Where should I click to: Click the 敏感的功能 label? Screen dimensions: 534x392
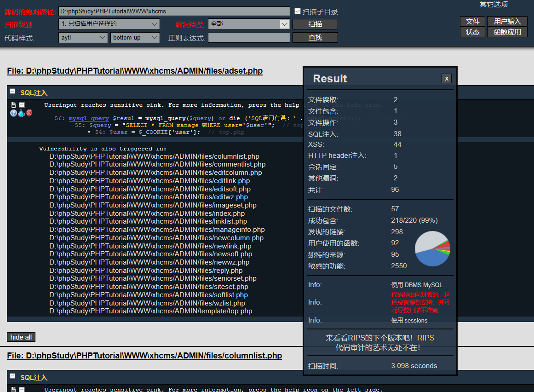coord(326,266)
